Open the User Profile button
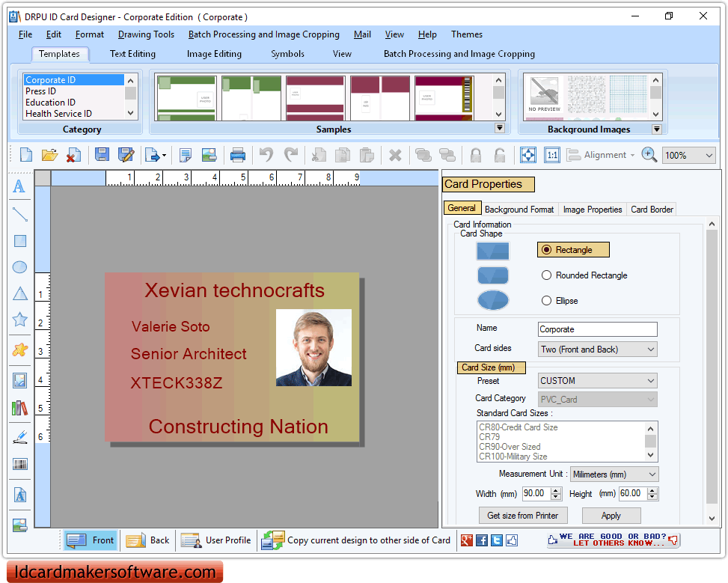Screen dimensions: 728x583 point(216,540)
